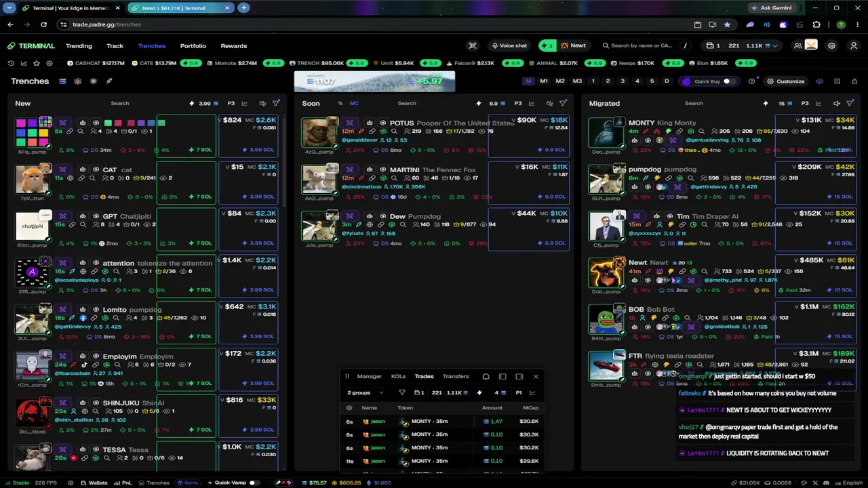Open the Trending tab
The image size is (868, 488).
(79, 45)
